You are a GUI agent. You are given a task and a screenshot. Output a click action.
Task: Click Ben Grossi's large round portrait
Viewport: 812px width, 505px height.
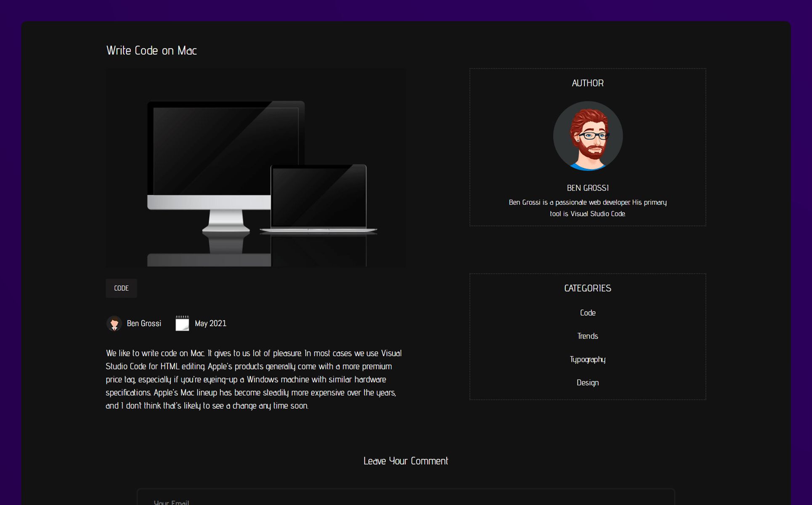pos(587,136)
